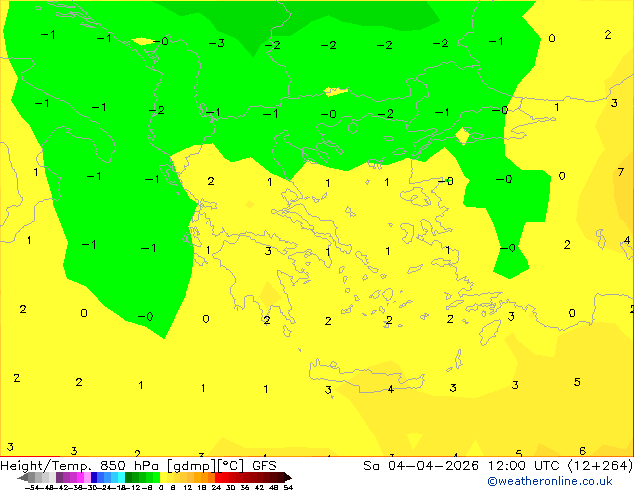The width and height of the screenshot is (634, 490).
Task: Click the dark green swatch in the legend
Action: tap(129, 477)
